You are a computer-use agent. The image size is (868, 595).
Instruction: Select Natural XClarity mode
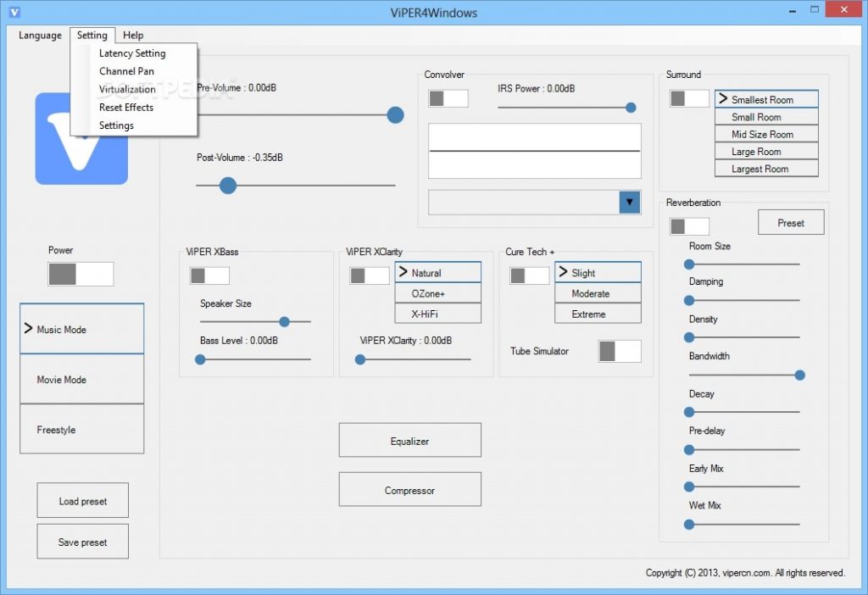pyautogui.click(x=438, y=272)
